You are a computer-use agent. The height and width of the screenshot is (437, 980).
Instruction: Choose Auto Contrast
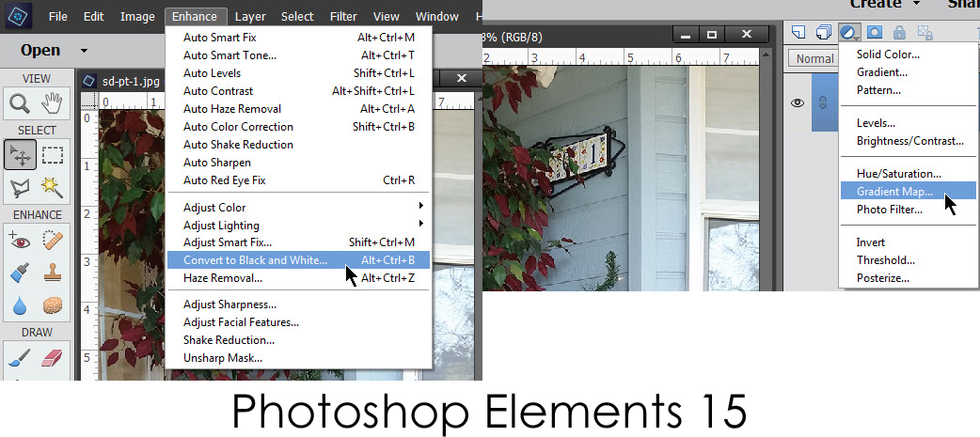pyautogui.click(x=299, y=91)
